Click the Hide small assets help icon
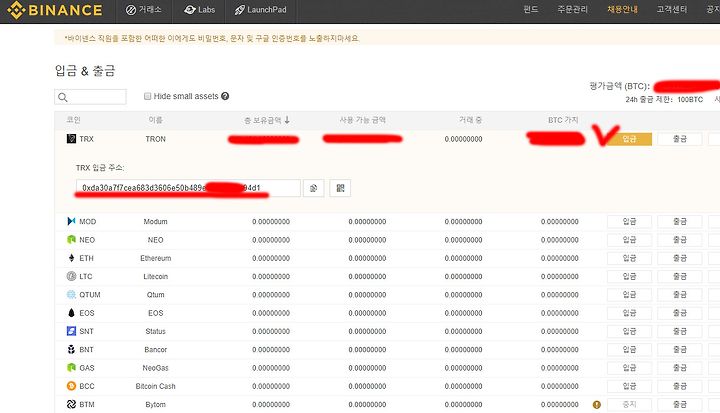This screenshot has height=413, width=720. coord(225,96)
